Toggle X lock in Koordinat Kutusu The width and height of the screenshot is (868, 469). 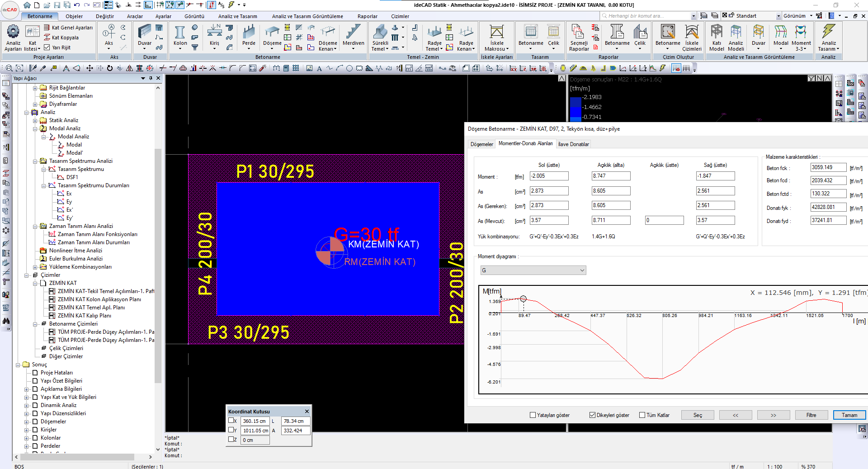click(x=231, y=421)
